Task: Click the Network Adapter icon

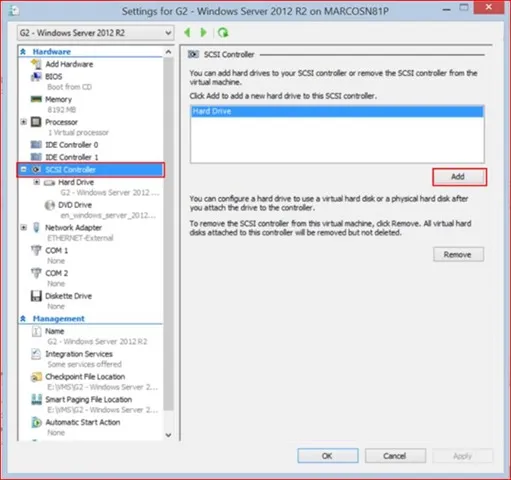Action: point(36,227)
